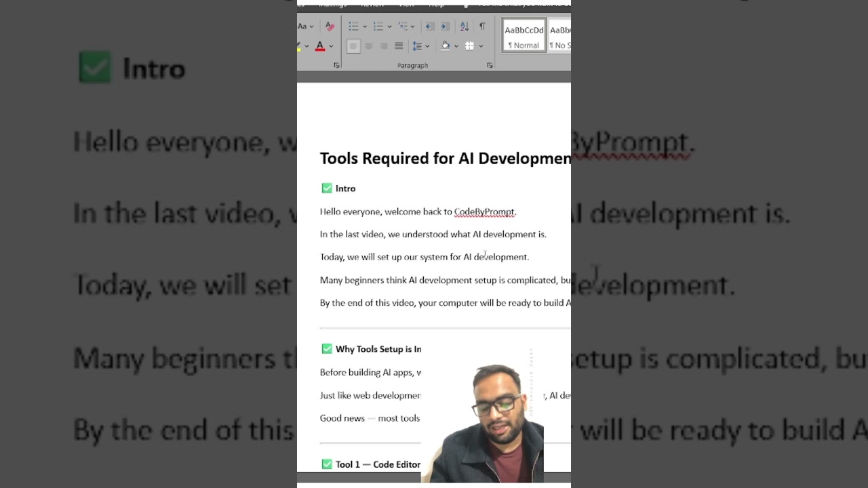Click the Borders icon
868x488 pixels.
(469, 46)
